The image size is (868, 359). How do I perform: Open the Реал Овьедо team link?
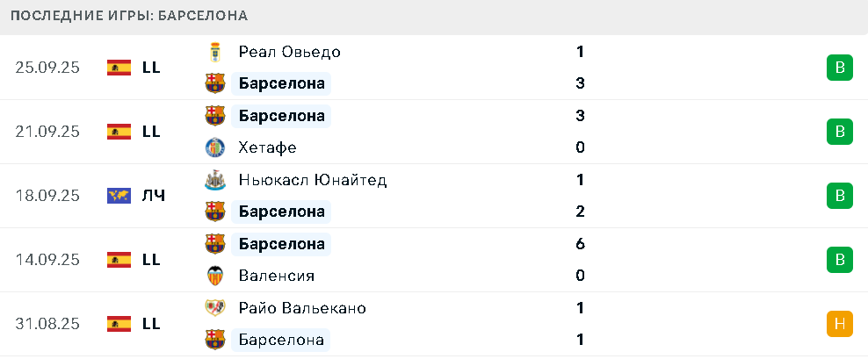pyautogui.click(x=289, y=52)
